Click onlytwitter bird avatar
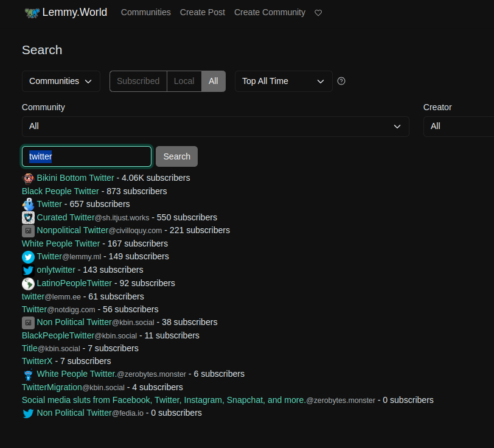 tap(28, 270)
